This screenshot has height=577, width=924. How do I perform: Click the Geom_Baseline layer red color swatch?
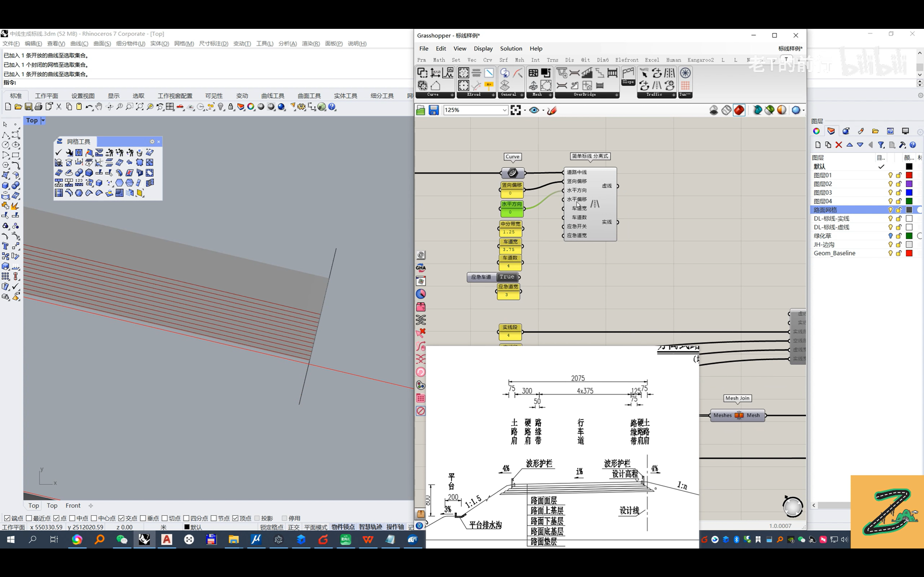909,254
